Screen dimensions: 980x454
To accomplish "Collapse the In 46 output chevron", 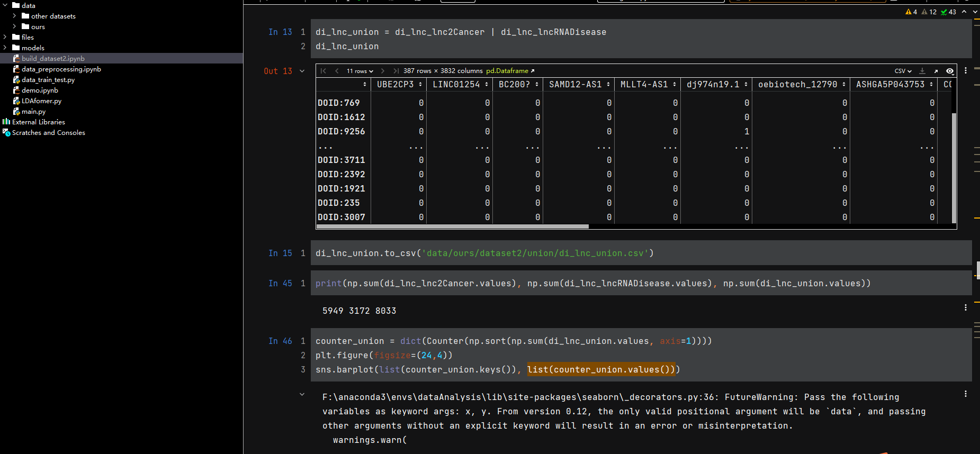I will pos(302,394).
